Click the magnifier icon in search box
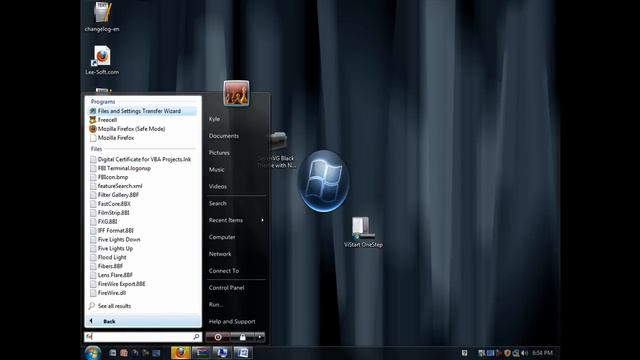The height and width of the screenshot is (360, 640). (196, 337)
